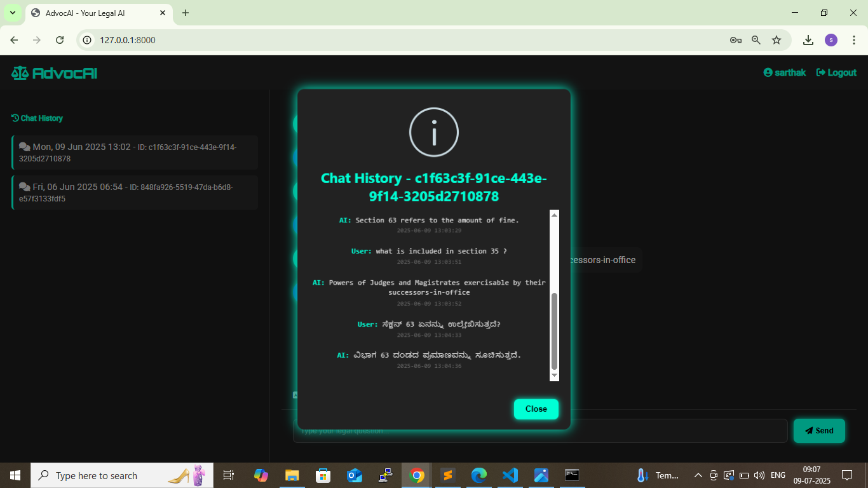Image resolution: width=868 pixels, height=488 pixels.
Task: Open volume control in system tray
Action: (759, 475)
